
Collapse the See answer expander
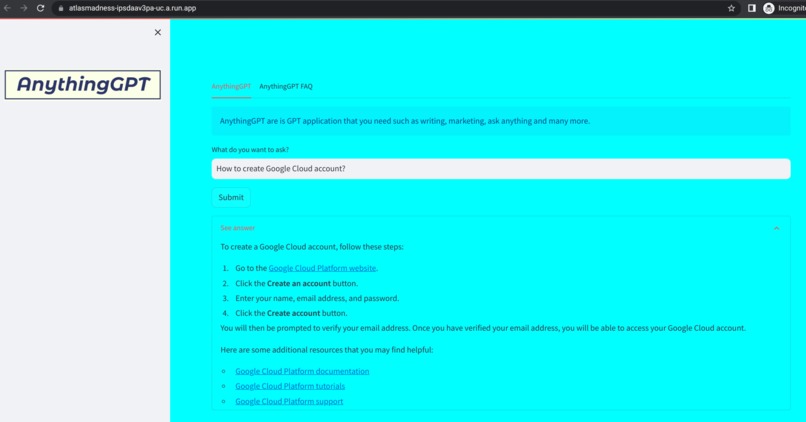coord(500,228)
